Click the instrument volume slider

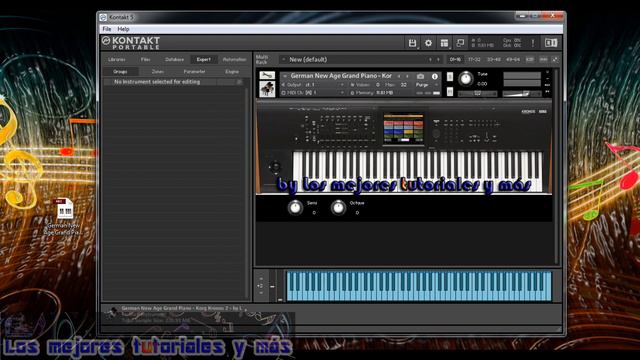pyautogui.click(x=522, y=94)
